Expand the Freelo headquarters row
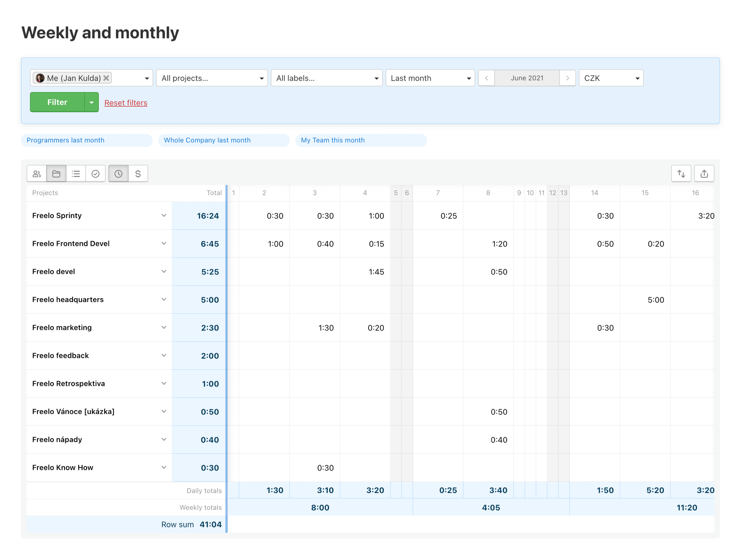 [x=164, y=299]
